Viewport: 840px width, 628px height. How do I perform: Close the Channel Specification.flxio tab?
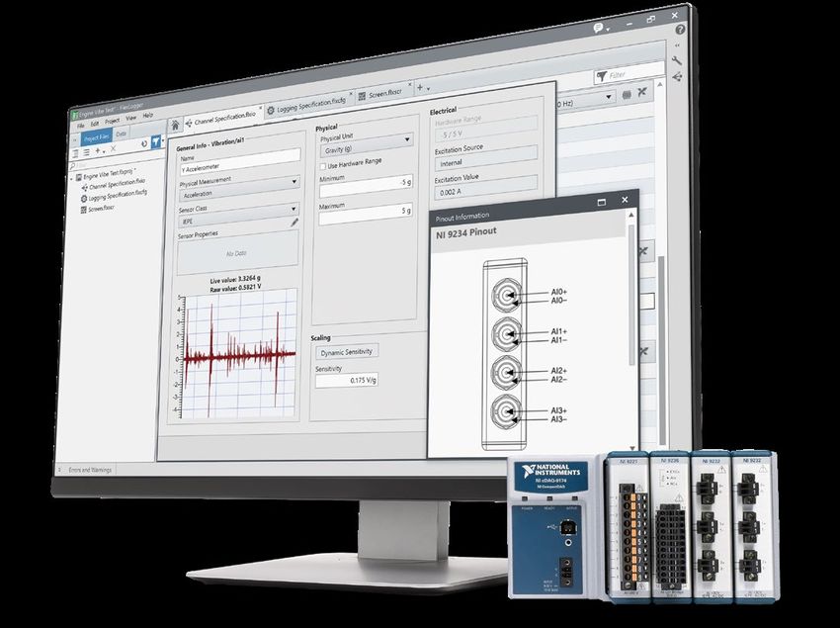click(261, 109)
